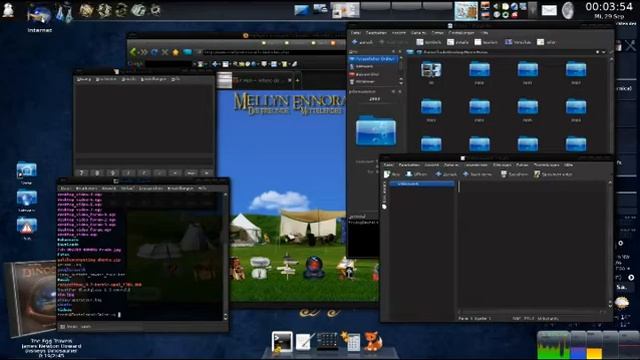640x360 pixels.
Task: Click the Zurück button in Dolphin toolbar
Action: [x=362, y=42]
